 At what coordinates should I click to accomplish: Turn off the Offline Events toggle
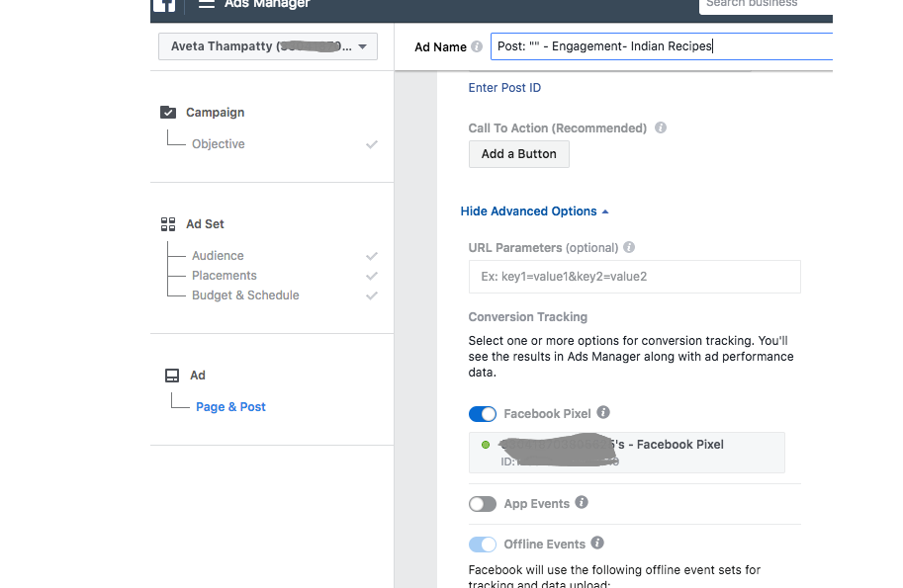point(483,545)
